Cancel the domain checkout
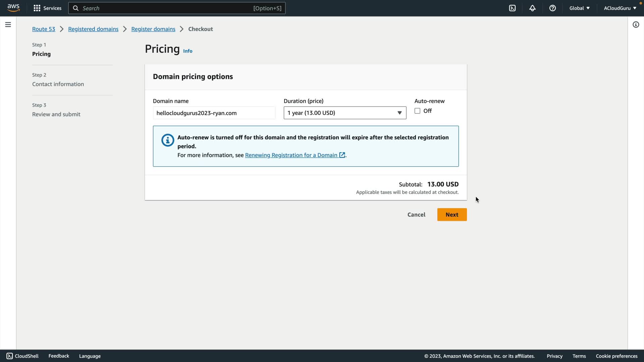The image size is (644, 362). tap(416, 215)
